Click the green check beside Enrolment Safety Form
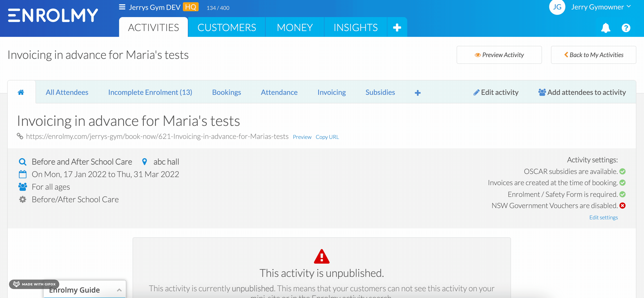 [x=622, y=194]
